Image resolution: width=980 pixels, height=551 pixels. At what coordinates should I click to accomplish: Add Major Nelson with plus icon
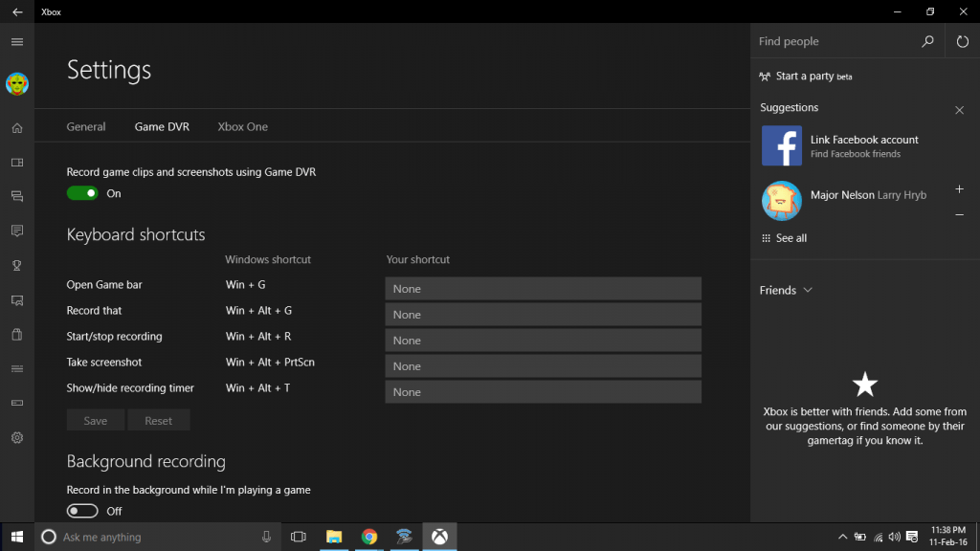[959, 188]
